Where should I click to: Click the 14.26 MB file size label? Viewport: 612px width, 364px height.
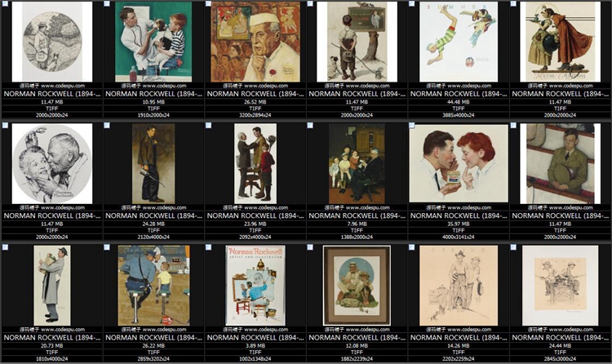pos(459,346)
